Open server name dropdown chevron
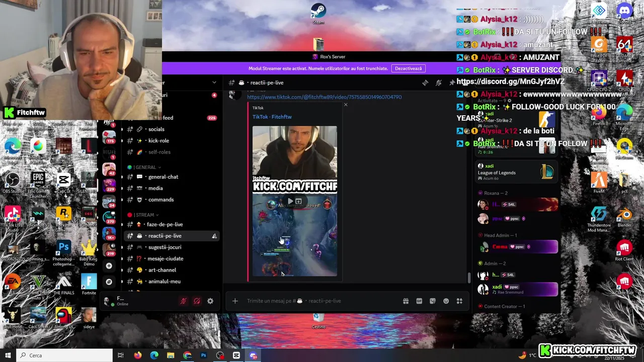The height and width of the screenshot is (362, 644). point(214,82)
